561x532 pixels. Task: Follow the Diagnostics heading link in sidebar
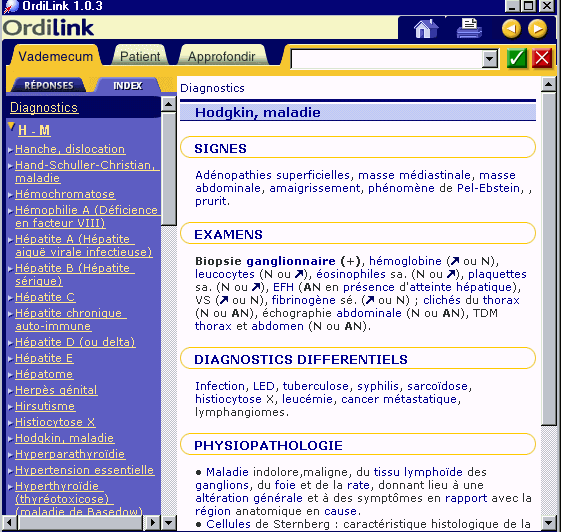(x=44, y=107)
